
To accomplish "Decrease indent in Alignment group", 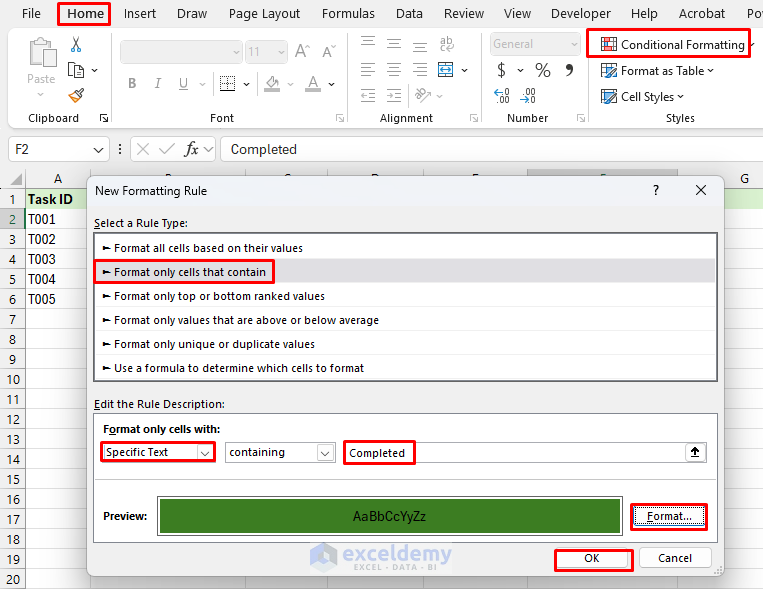I will point(368,95).
